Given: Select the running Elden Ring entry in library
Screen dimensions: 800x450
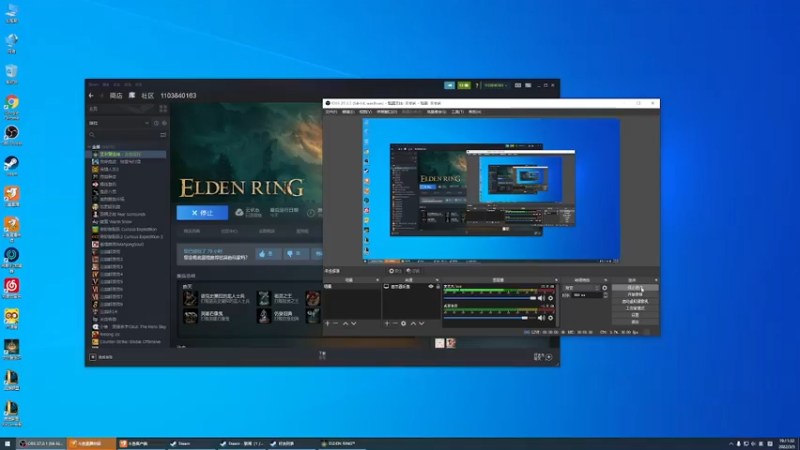Looking at the screenshot, I should click(x=127, y=154).
